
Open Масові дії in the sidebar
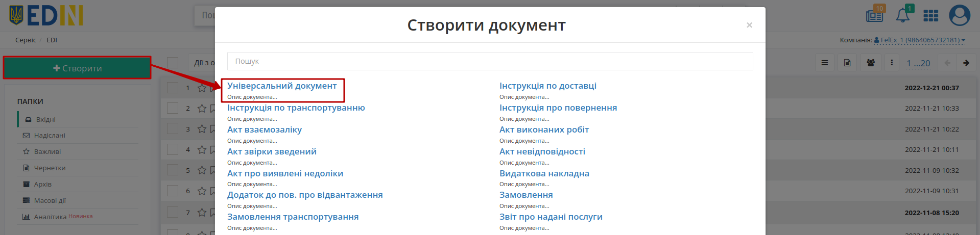click(x=50, y=201)
